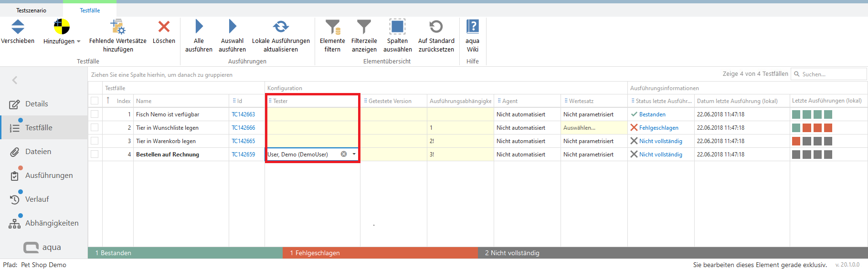Click the Löschen red X icon
This screenshot has width=868, height=269.
click(164, 27)
